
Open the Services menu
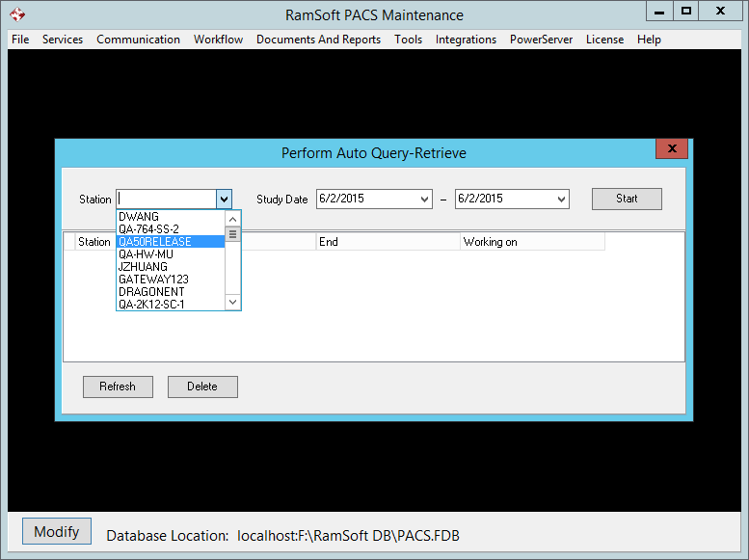pyautogui.click(x=63, y=40)
